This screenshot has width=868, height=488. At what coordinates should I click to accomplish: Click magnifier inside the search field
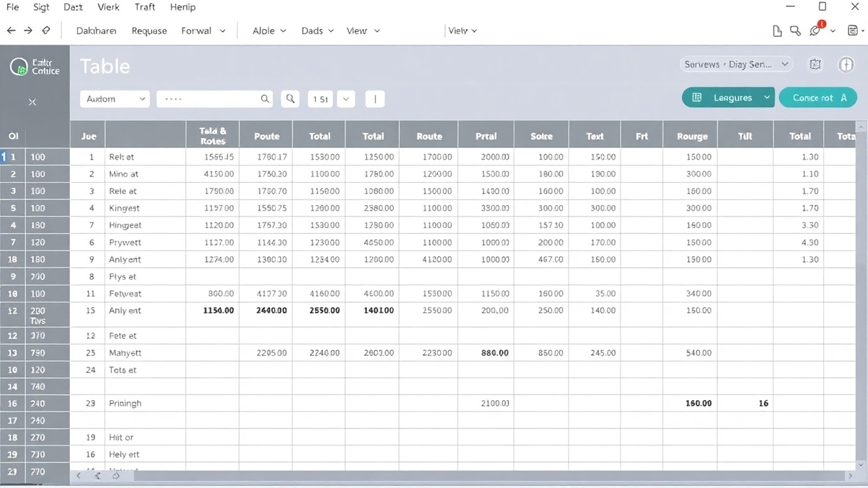point(265,99)
